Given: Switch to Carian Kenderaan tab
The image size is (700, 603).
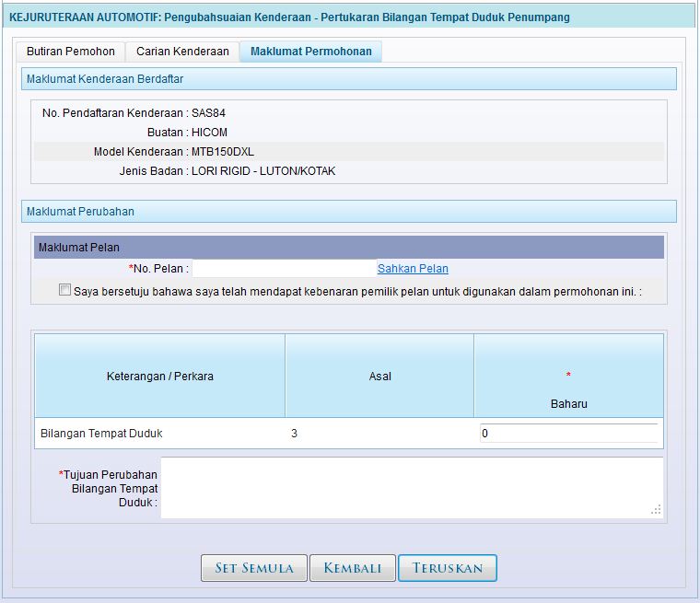Looking at the screenshot, I should click(x=182, y=52).
